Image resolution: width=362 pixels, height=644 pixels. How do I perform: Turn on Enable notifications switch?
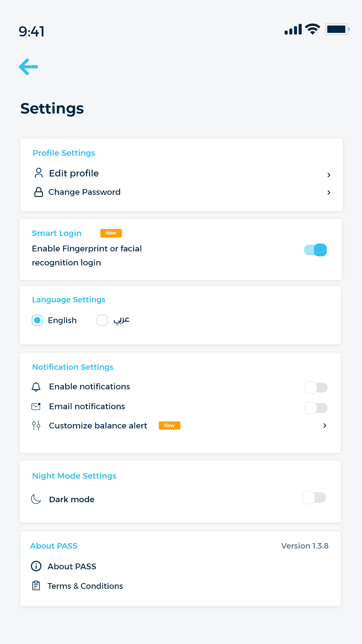point(316,388)
